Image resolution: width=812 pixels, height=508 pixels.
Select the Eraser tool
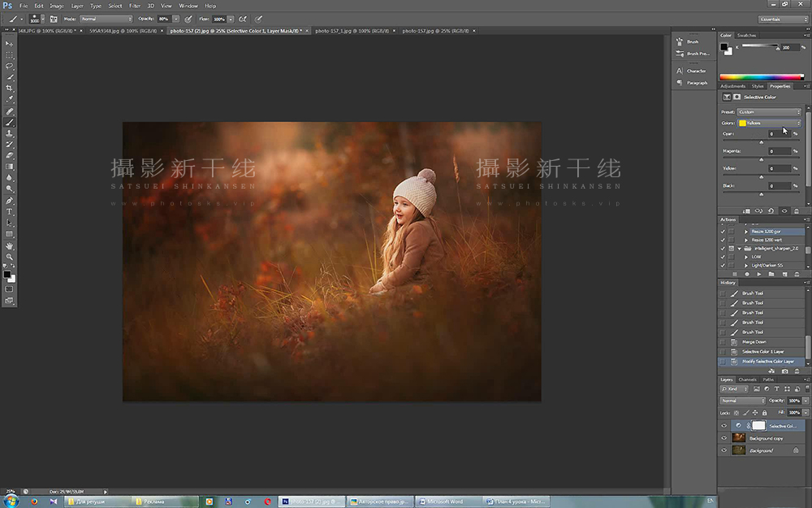[9, 155]
